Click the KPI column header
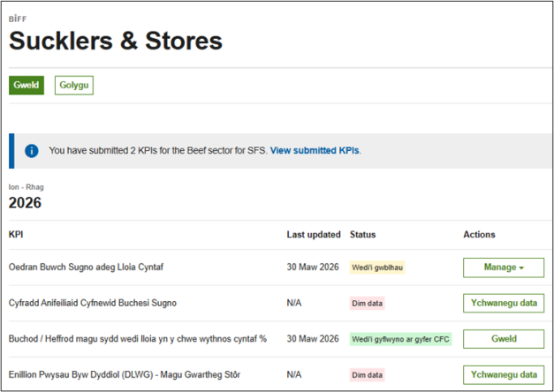This screenshot has height=392, width=554. (x=17, y=235)
